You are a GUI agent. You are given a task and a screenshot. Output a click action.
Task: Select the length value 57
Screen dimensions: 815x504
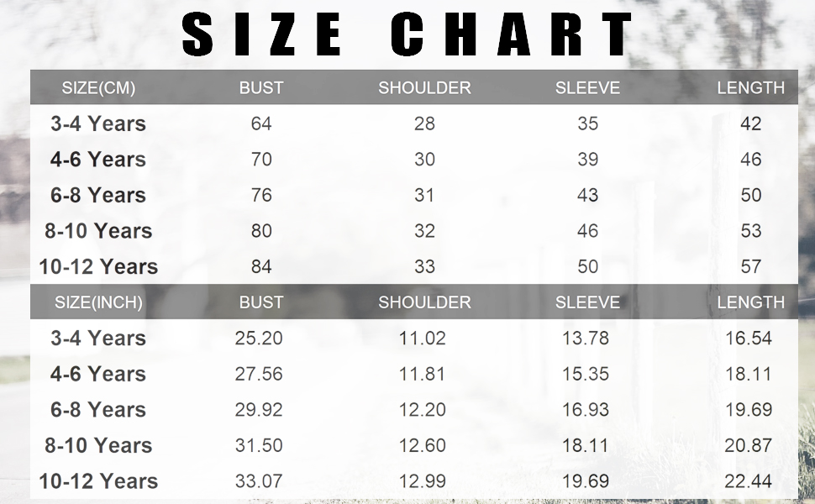pyautogui.click(x=750, y=266)
